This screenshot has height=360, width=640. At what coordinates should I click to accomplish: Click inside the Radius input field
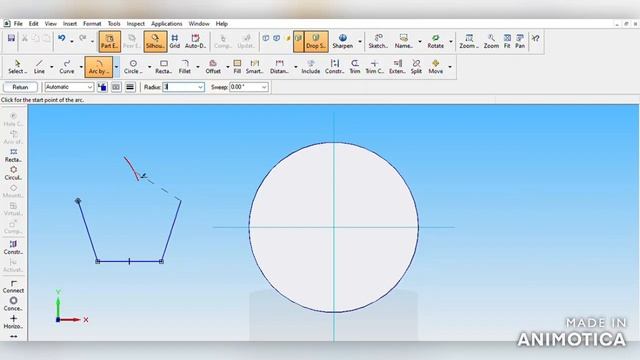pyautogui.click(x=180, y=87)
